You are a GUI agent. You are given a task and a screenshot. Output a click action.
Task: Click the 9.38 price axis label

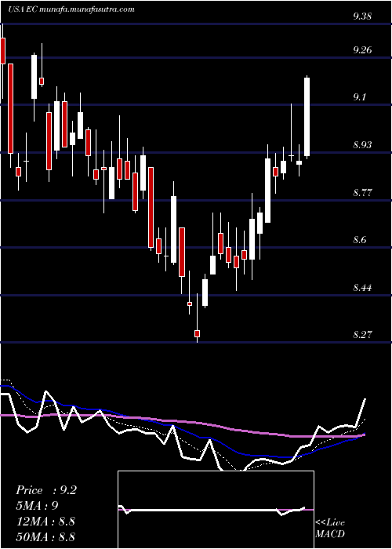(362, 16)
